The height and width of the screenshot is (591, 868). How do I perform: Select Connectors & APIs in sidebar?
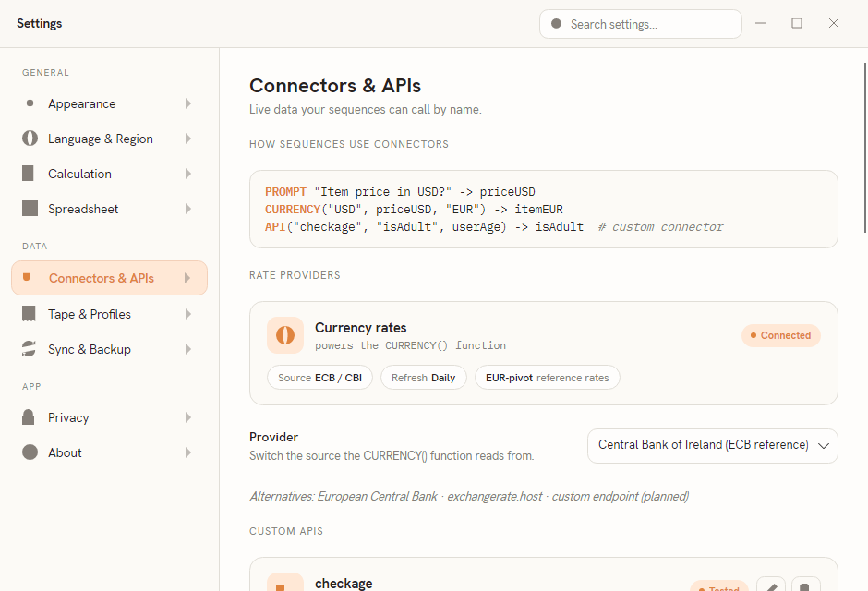[x=109, y=278]
